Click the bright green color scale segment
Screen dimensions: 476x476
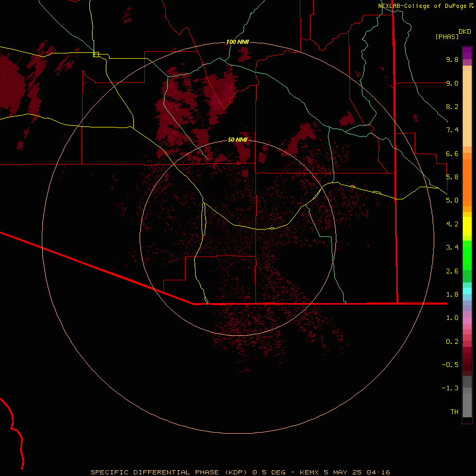pos(467,255)
